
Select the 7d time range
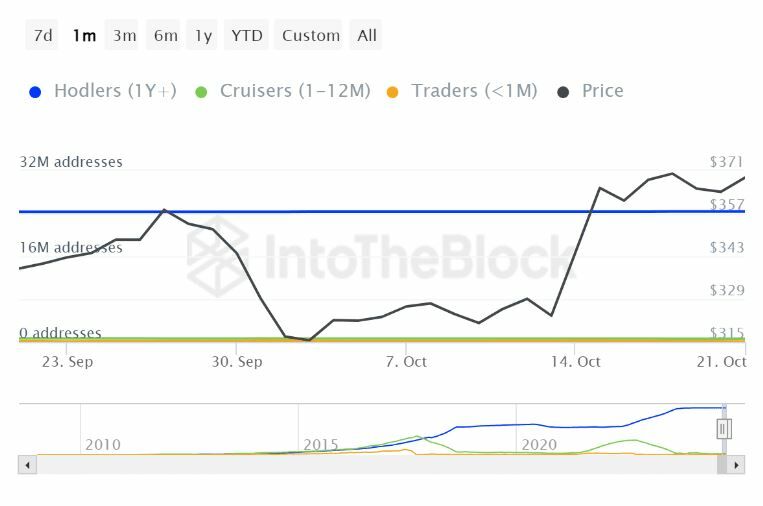tap(43, 35)
